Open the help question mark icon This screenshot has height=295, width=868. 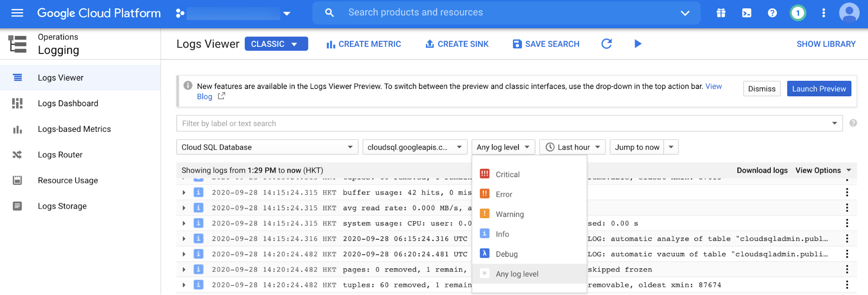pyautogui.click(x=772, y=13)
